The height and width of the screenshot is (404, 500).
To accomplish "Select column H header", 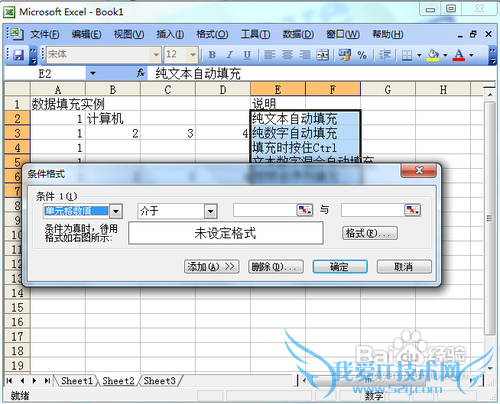I will (443, 89).
